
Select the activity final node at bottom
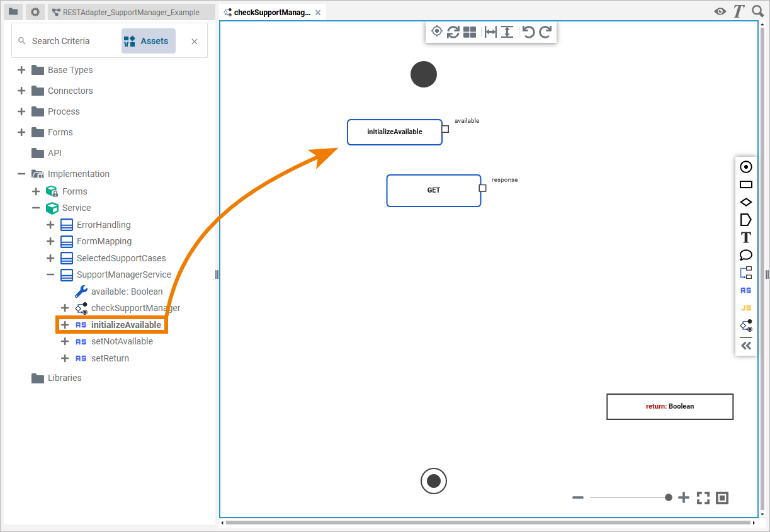[x=434, y=481]
